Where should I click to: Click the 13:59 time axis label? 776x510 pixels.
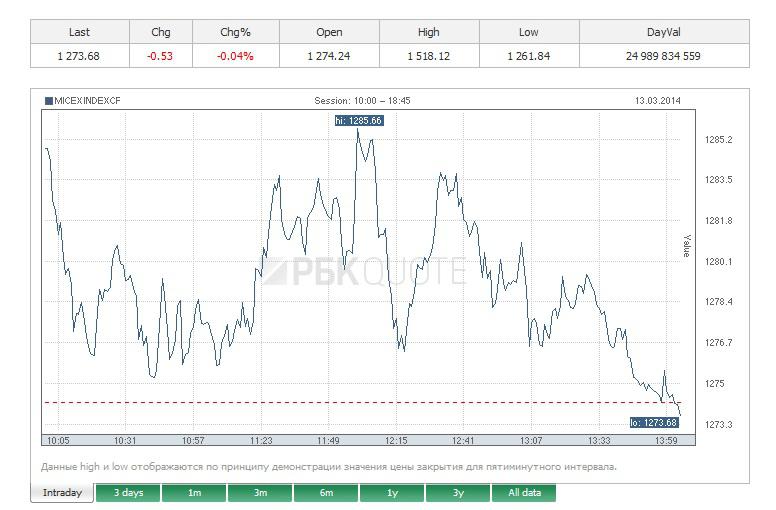coord(666,440)
